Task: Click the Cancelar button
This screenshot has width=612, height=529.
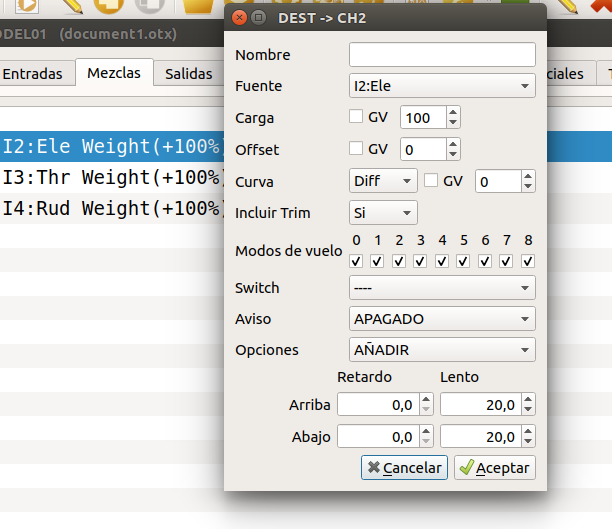Action: [x=404, y=467]
